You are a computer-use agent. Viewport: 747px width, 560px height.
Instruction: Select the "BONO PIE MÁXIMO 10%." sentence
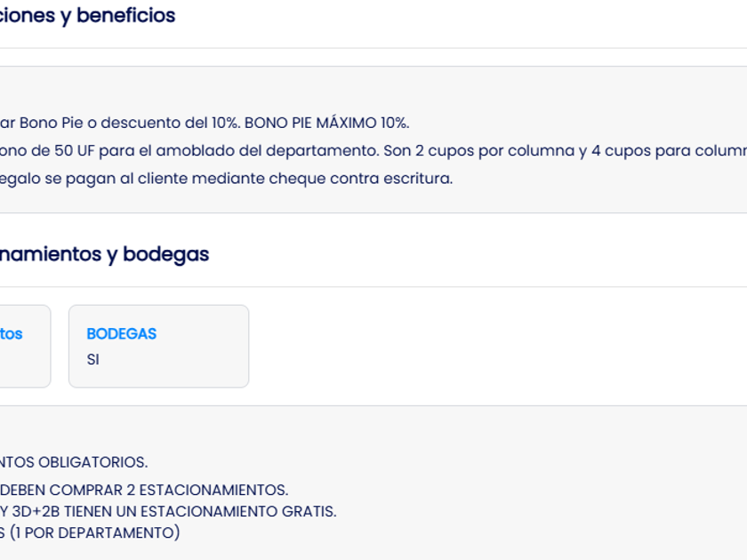tap(326, 124)
